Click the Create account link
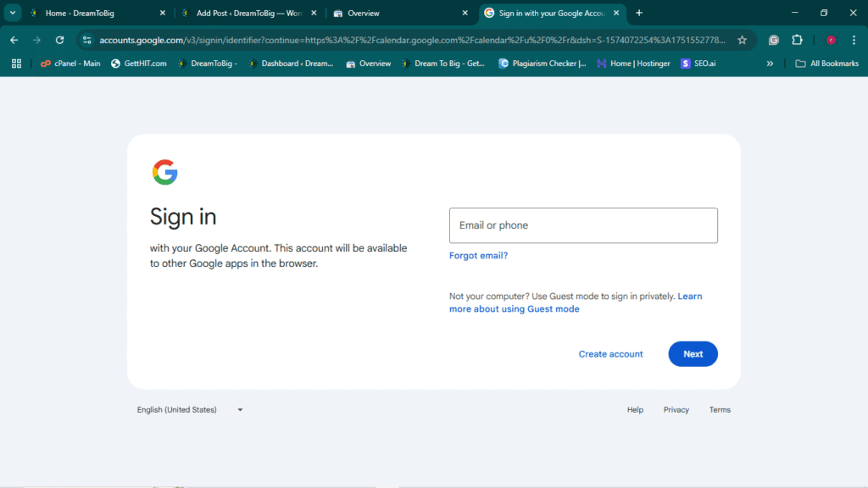Viewport: 868px width, 488px height. pyautogui.click(x=610, y=354)
